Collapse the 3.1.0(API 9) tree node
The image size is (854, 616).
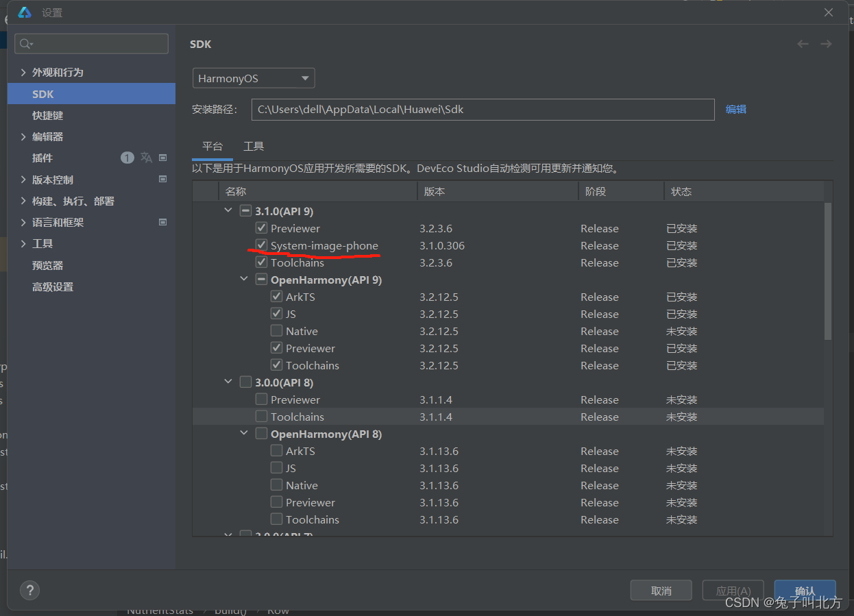click(x=228, y=210)
